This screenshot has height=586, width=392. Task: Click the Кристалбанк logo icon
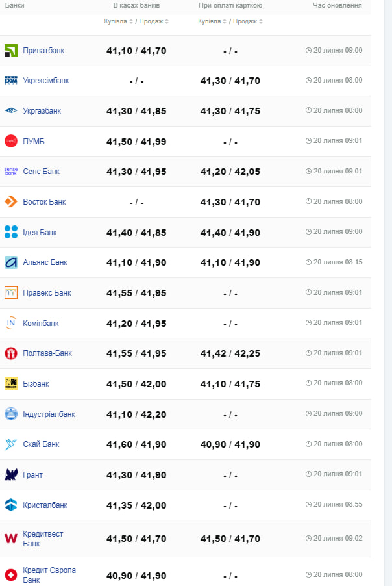[11, 505]
